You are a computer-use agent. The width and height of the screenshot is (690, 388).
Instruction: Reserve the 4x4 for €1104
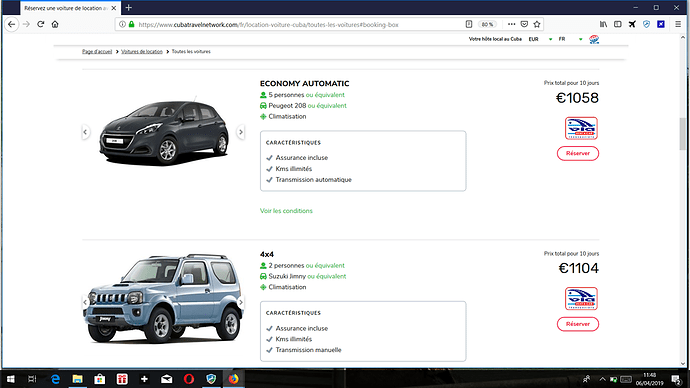tap(578, 324)
